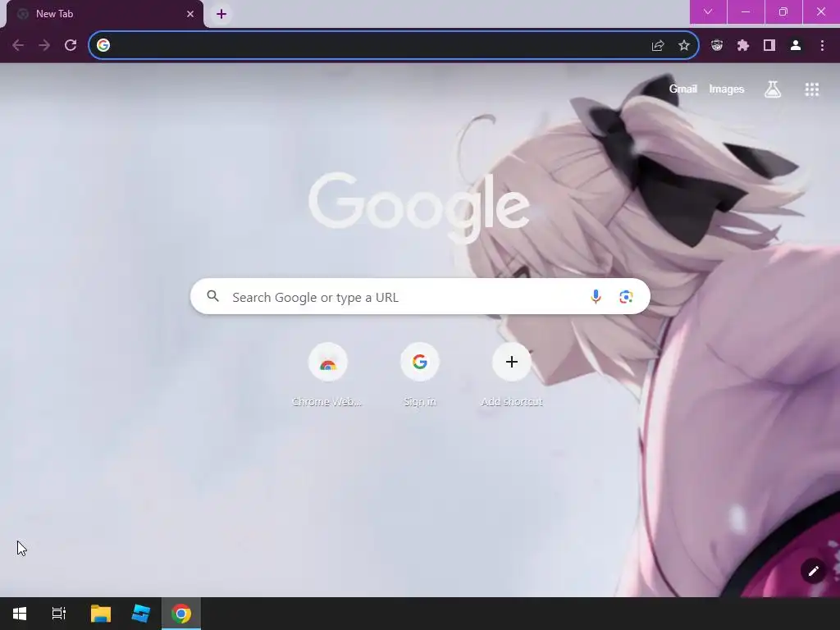Reload the current page
Screen dimensions: 840x630
coord(71,46)
